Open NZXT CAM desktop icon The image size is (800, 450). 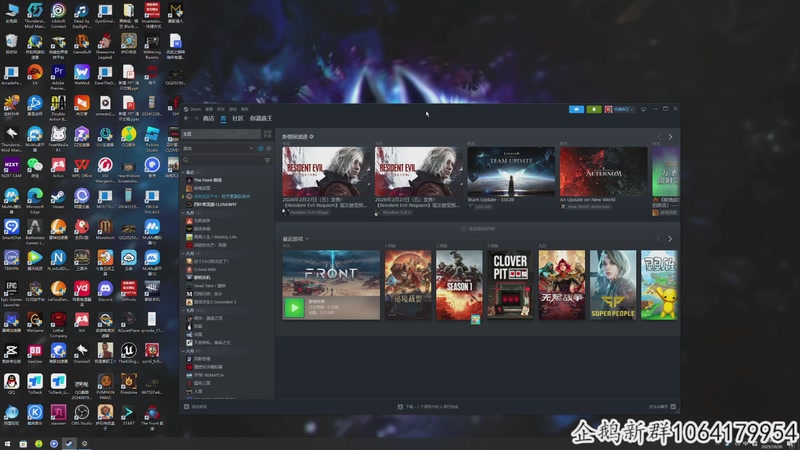[11, 167]
